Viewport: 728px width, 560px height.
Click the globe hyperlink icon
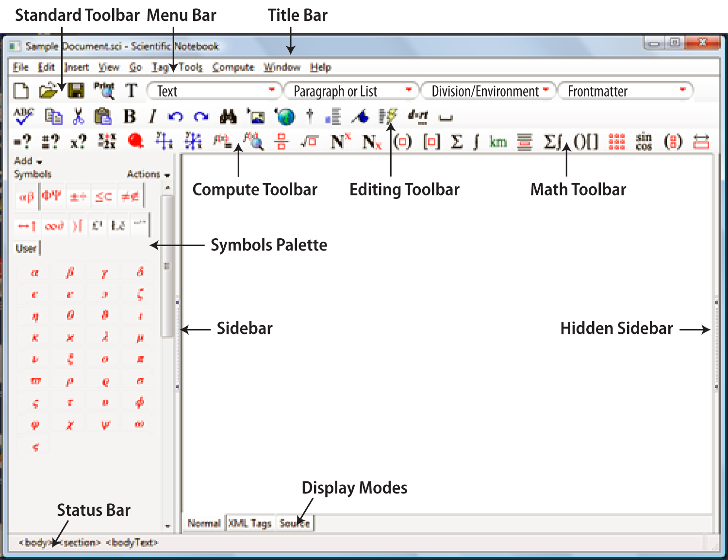point(285,116)
